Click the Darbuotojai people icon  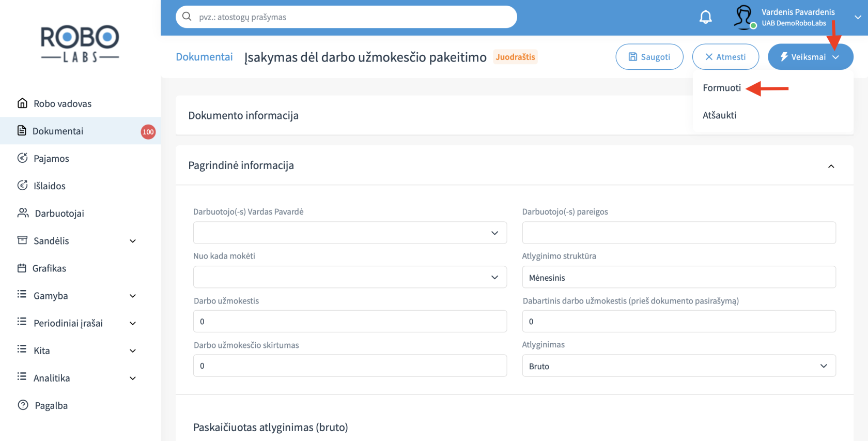(x=23, y=212)
